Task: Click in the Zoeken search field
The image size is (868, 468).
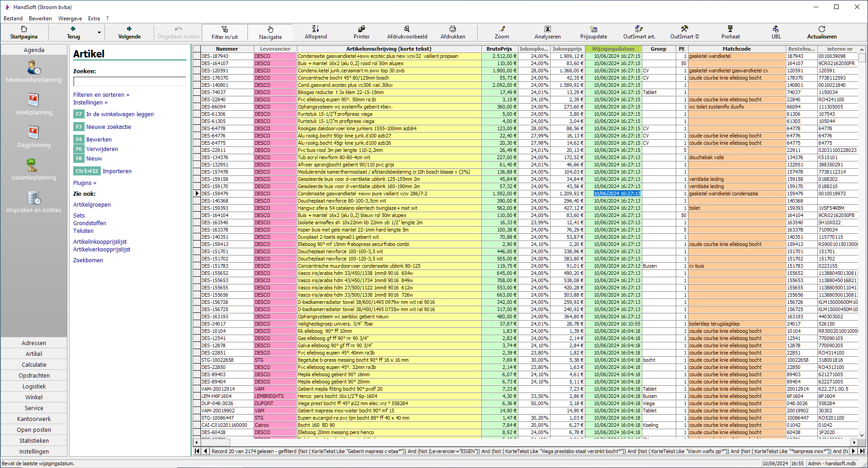Action: pyautogui.click(x=129, y=81)
